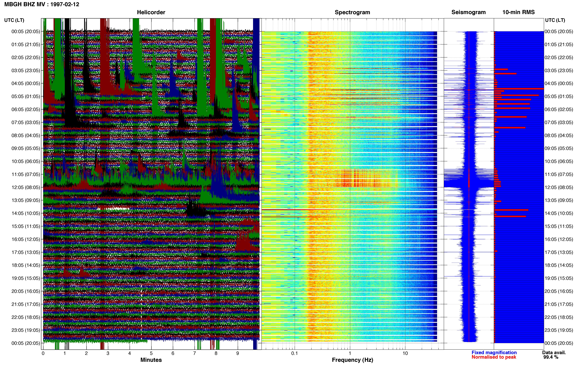Click the '0.1' frequency tick label

point(295,353)
